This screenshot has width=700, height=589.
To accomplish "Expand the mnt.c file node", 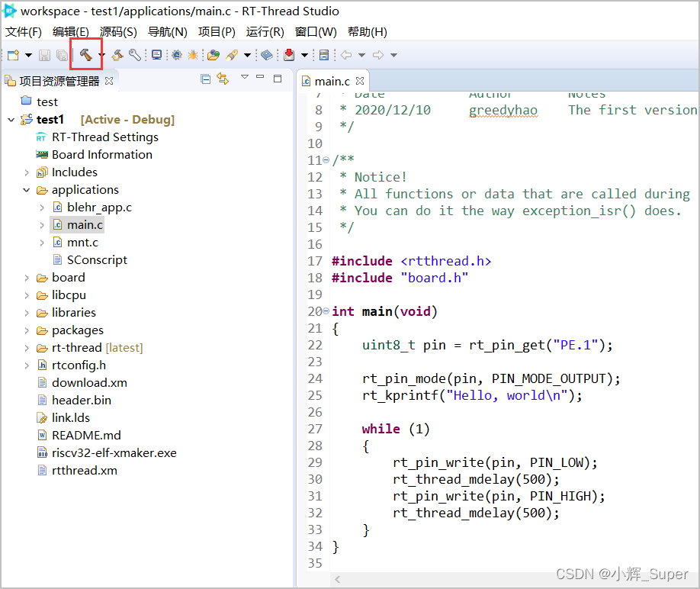I will (x=42, y=243).
